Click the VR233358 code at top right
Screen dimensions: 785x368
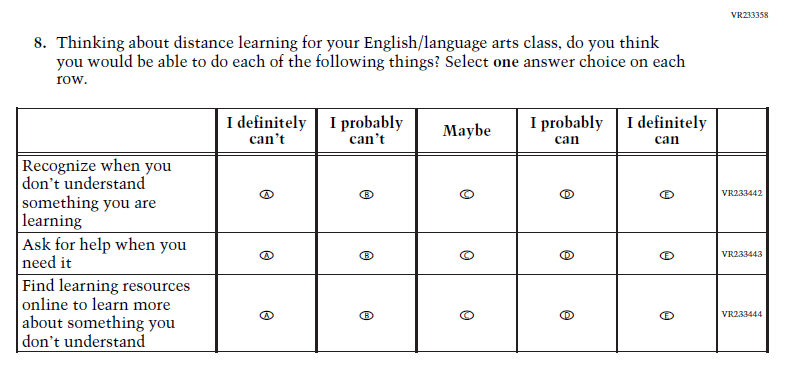(749, 15)
